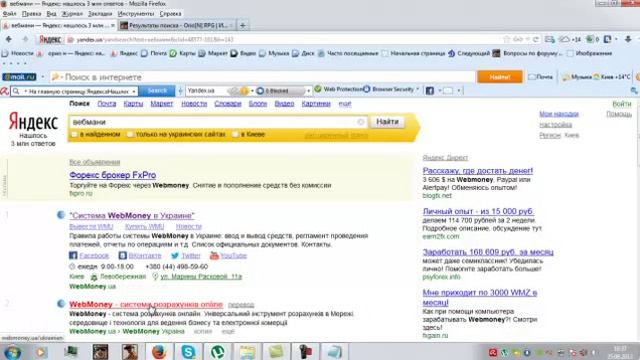Click the clear X in Yandex search box

[361, 122]
